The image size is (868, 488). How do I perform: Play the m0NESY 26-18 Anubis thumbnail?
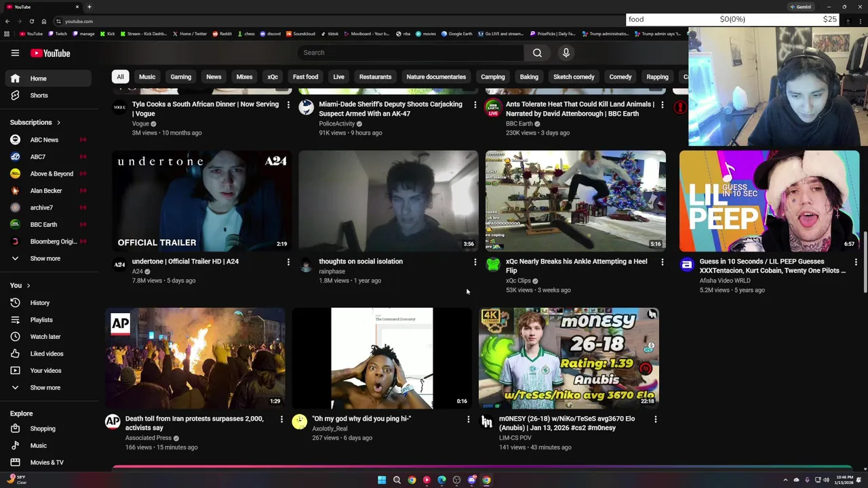pyautogui.click(x=569, y=359)
